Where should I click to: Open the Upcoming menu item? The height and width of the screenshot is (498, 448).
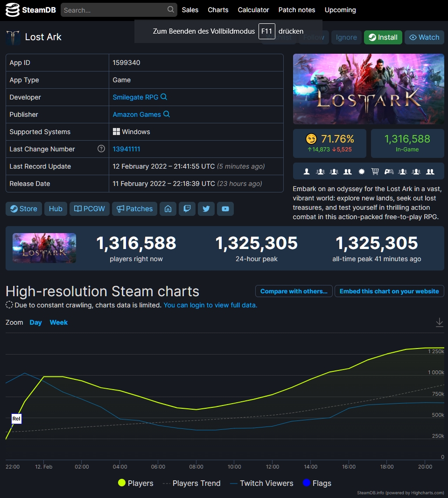pyautogui.click(x=340, y=10)
